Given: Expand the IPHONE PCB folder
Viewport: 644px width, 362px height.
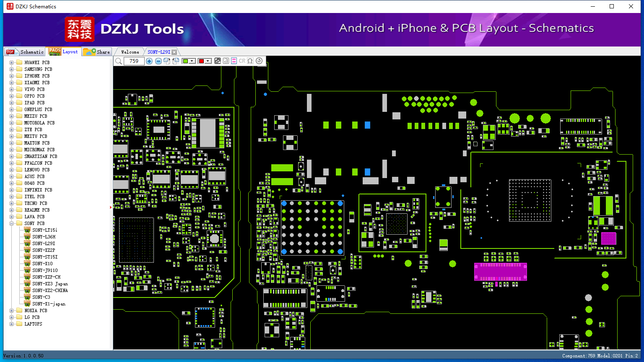Looking at the screenshot, I should click(12, 76).
